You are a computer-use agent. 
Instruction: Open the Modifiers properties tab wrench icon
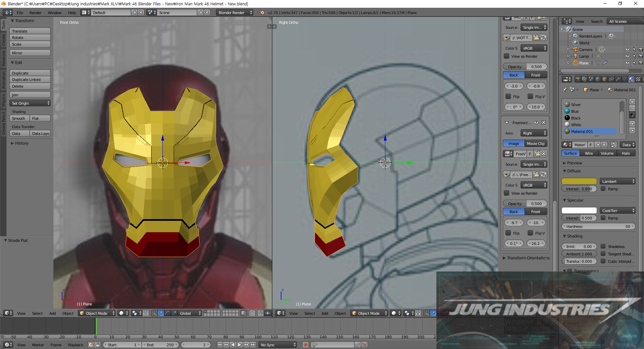(x=618, y=79)
